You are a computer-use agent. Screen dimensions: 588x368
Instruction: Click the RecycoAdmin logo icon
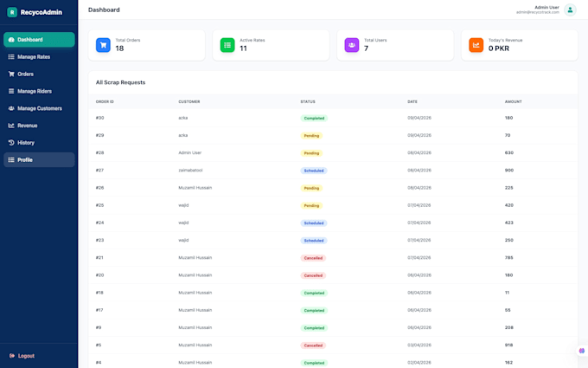coord(12,12)
